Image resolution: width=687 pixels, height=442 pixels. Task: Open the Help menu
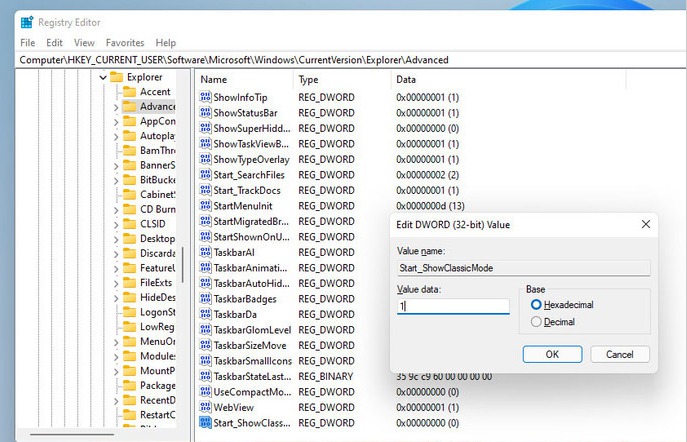click(166, 42)
